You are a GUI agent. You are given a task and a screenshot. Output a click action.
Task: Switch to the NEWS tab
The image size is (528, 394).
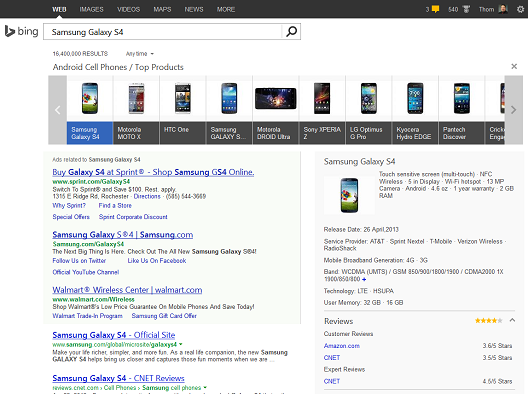click(194, 9)
